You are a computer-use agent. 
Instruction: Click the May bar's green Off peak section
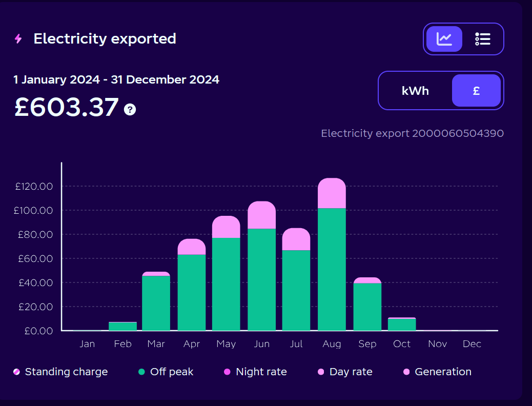point(226,285)
